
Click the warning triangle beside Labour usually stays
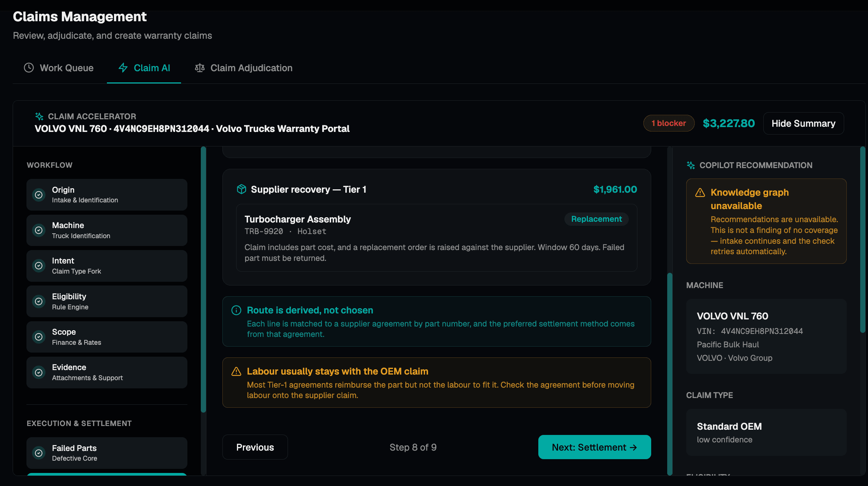tap(236, 371)
